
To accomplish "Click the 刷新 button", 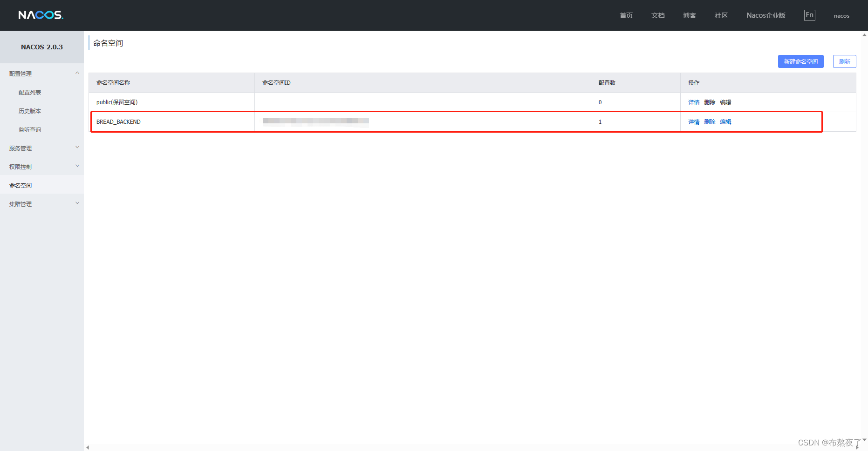I will 844,61.
